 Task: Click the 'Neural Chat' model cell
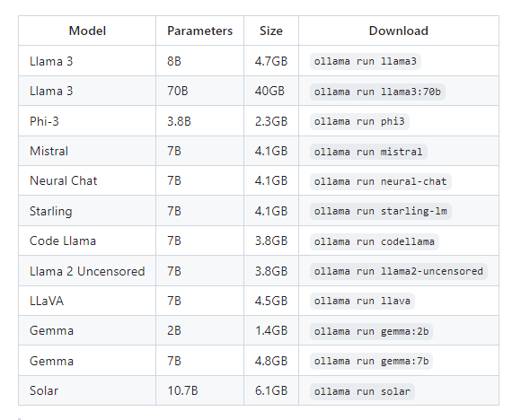(x=87, y=181)
